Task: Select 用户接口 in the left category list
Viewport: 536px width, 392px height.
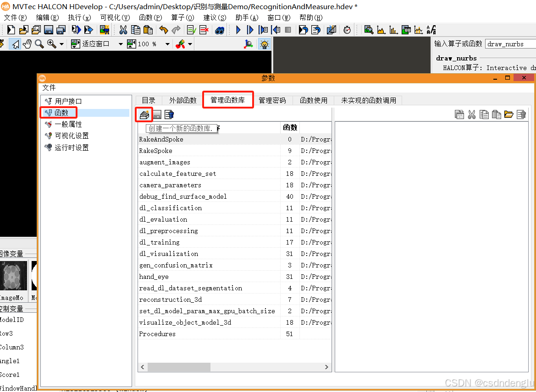Action: point(68,101)
